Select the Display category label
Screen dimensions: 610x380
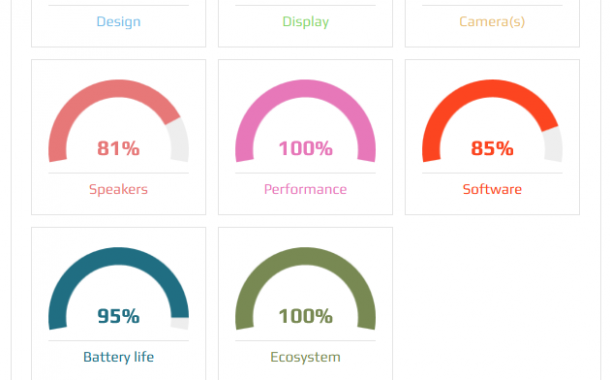(x=305, y=22)
